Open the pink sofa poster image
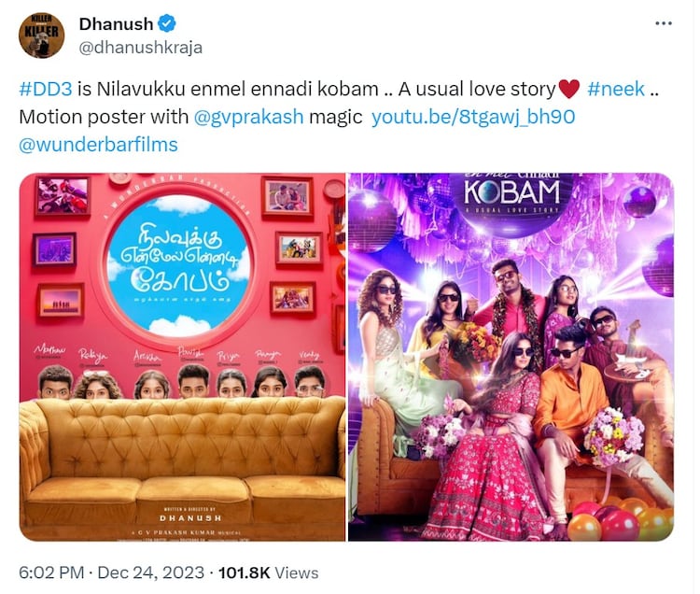This screenshot has width=700, height=594. click(x=182, y=358)
